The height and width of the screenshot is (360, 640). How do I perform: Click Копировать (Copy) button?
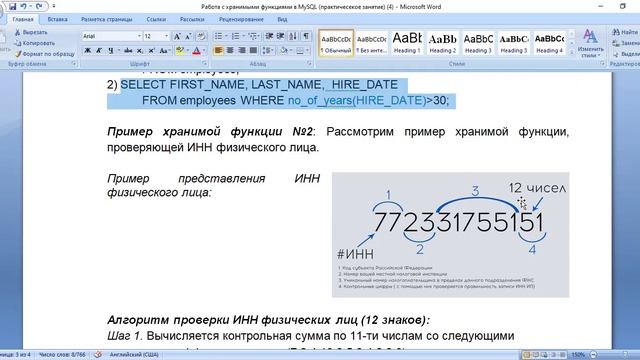pos(34,43)
